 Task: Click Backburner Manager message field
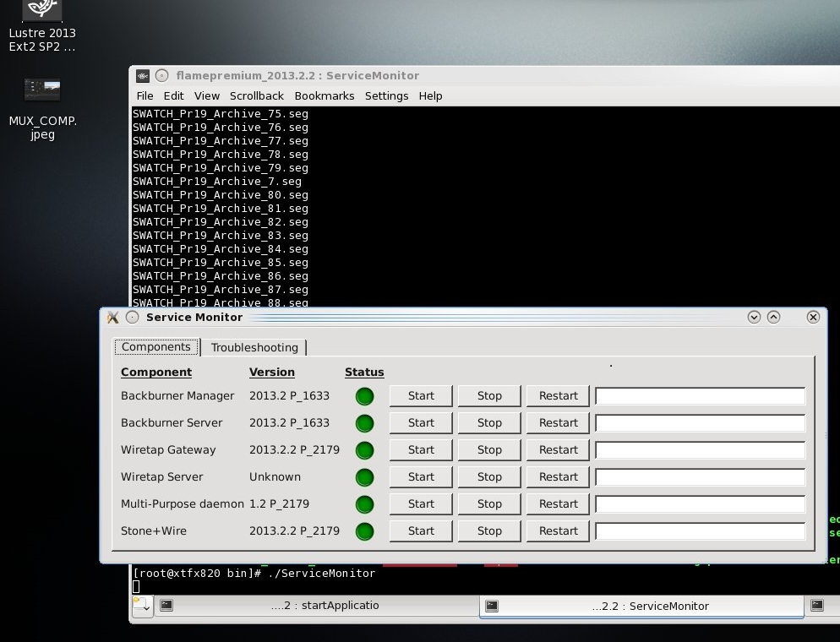pyautogui.click(x=701, y=396)
